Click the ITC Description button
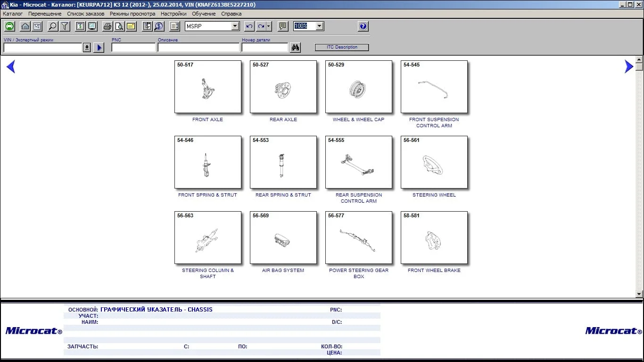The height and width of the screenshot is (362, 644). pyautogui.click(x=342, y=47)
